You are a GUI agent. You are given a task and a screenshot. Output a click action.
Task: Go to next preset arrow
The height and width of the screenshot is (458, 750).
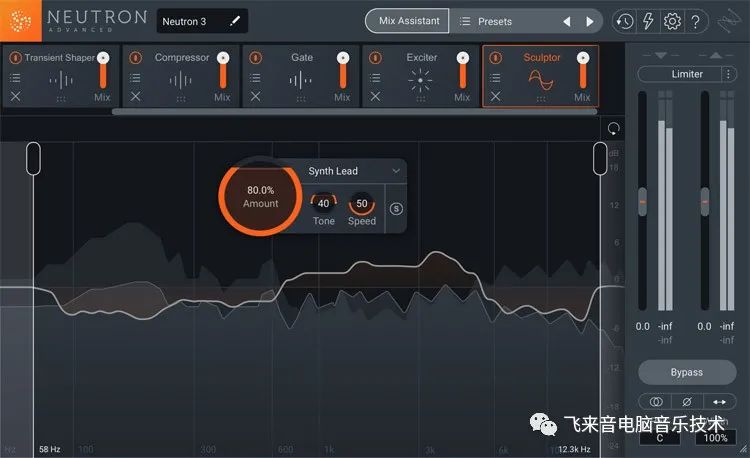[590, 22]
